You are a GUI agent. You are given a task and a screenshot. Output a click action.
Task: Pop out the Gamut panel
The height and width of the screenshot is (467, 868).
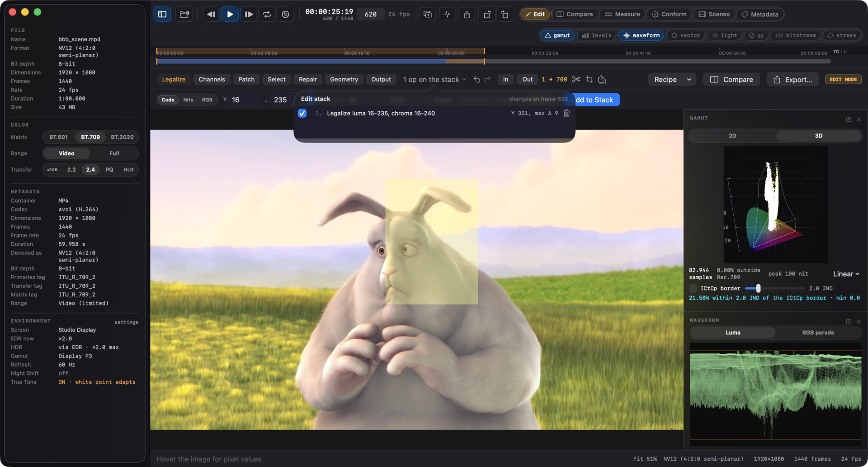(x=849, y=119)
